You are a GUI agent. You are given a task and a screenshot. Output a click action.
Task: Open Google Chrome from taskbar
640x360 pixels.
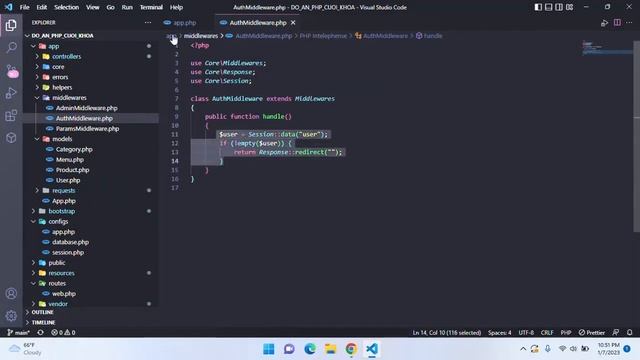point(351,349)
